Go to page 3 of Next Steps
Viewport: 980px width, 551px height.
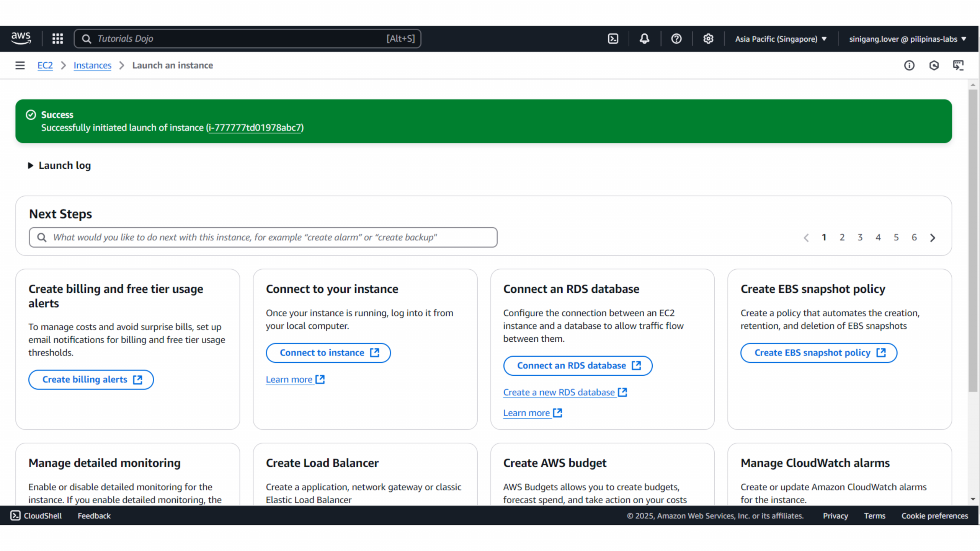pyautogui.click(x=860, y=237)
